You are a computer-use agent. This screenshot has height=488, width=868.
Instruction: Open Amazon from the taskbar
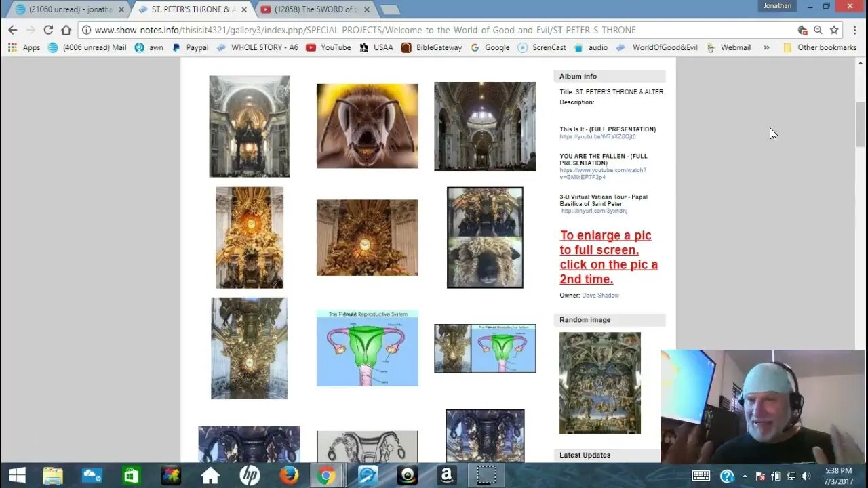click(446, 476)
